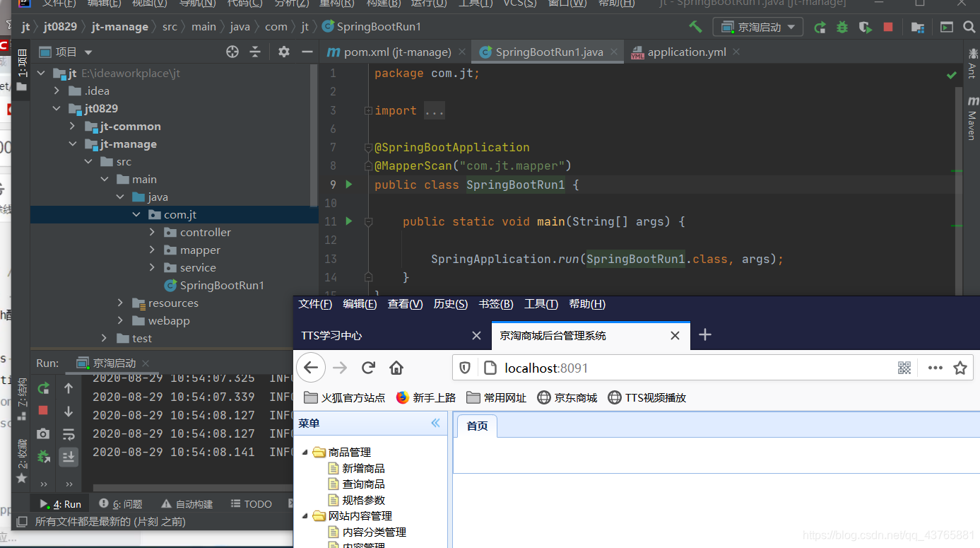Collapse all in the project panel
Image resolution: width=980 pixels, height=548 pixels.
click(x=255, y=52)
